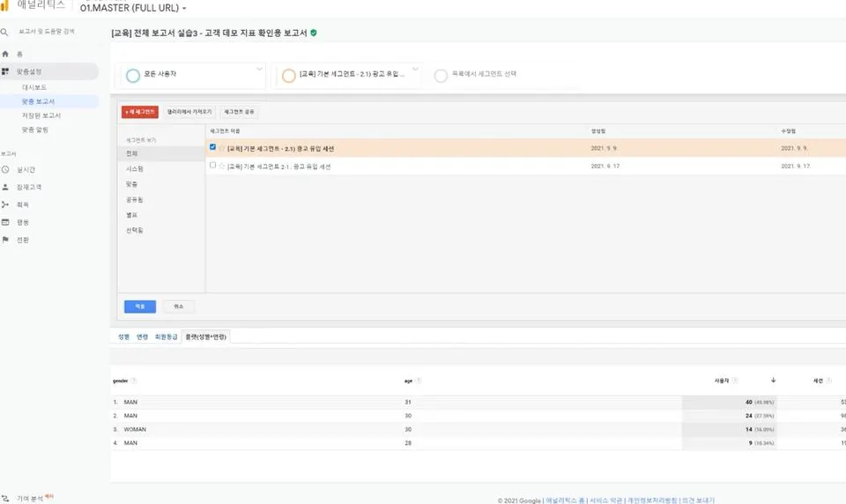This screenshot has width=846, height=504.
Task: Switch to the 연령 report tab
Action: 142,337
